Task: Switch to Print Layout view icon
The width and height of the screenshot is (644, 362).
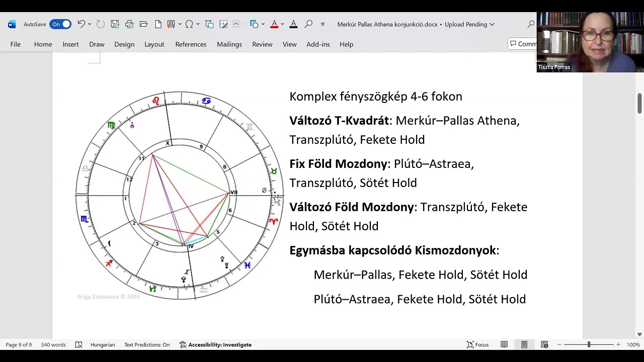Action: tap(524, 345)
